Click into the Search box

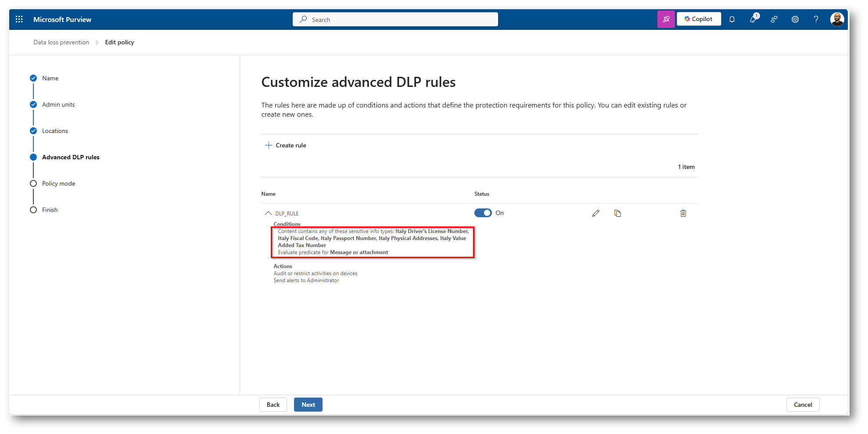point(395,19)
